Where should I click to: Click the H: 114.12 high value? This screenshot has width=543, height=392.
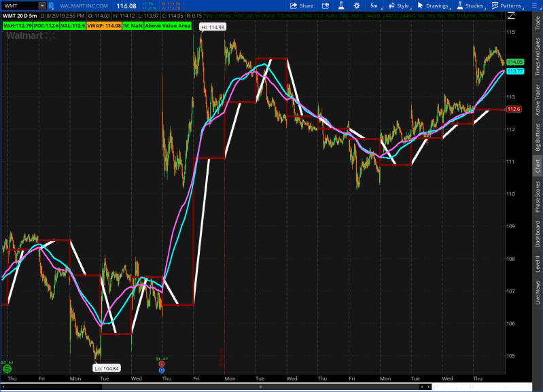124,16
